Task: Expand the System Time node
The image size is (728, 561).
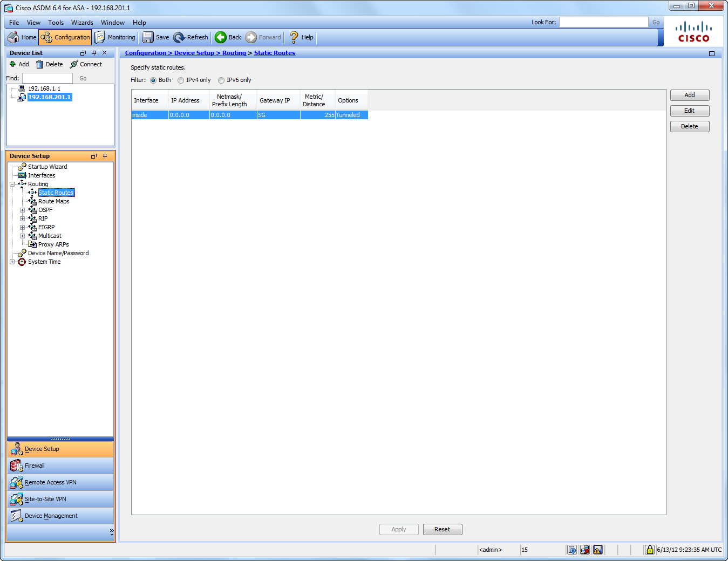Action: (12, 262)
